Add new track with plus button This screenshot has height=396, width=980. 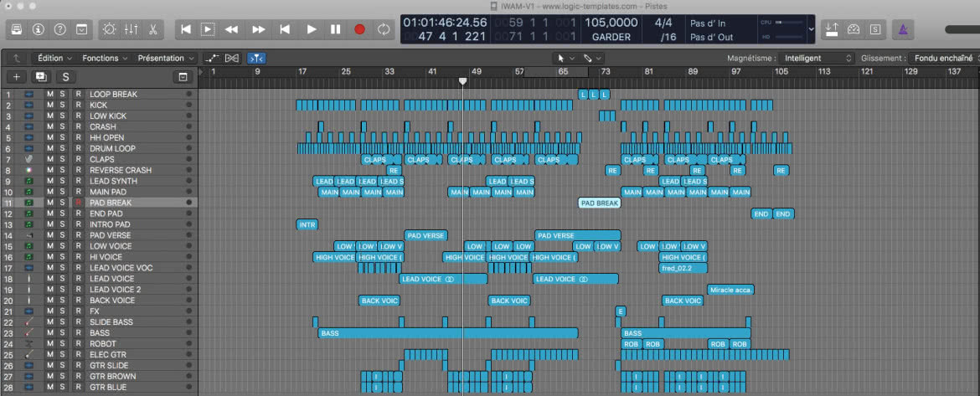tap(16, 77)
